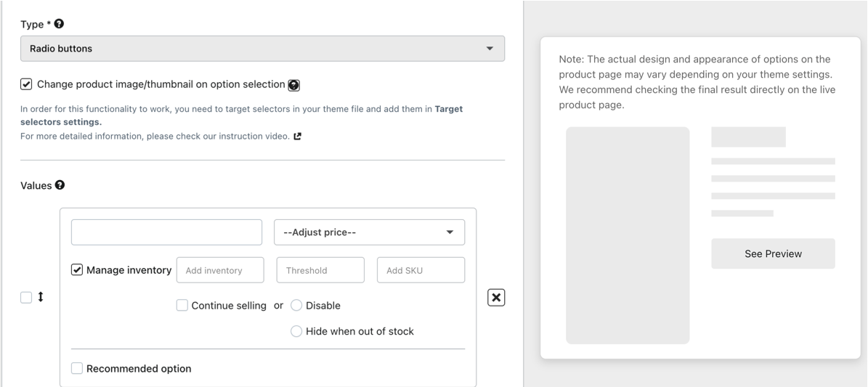Uncheck the Manage inventory checkbox
Screen dimensions: 868x387
pos(77,270)
